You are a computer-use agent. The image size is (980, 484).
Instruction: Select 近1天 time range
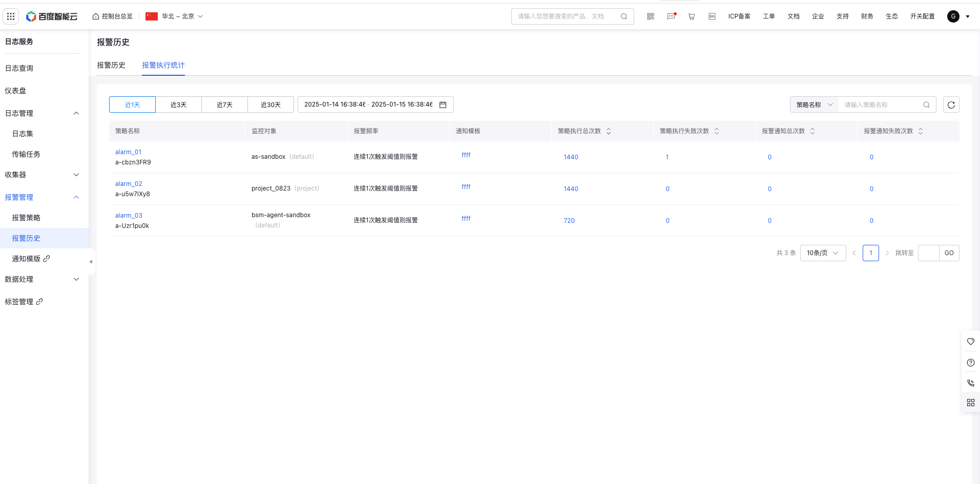(132, 104)
